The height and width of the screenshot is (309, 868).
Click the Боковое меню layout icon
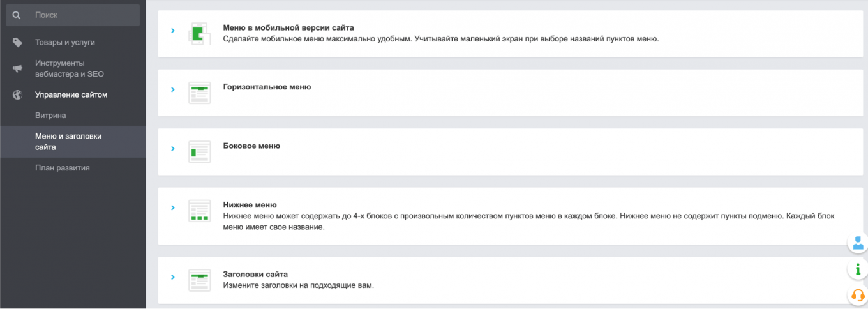(199, 152)
